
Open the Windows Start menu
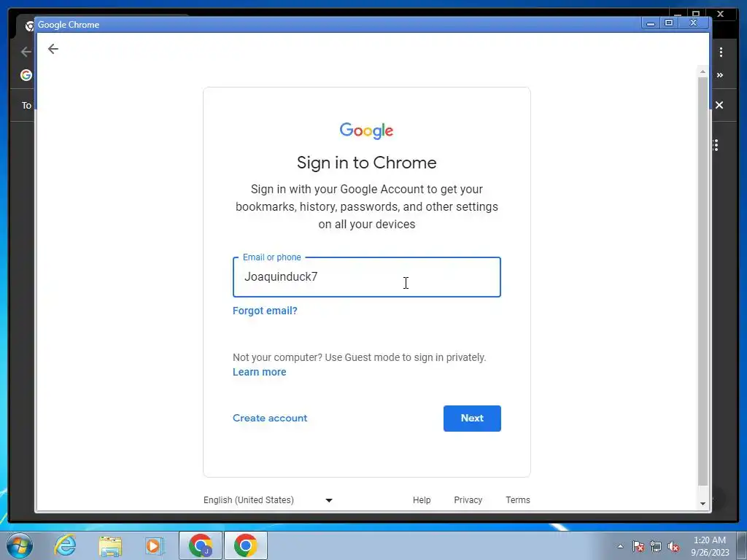coord(20,545)
